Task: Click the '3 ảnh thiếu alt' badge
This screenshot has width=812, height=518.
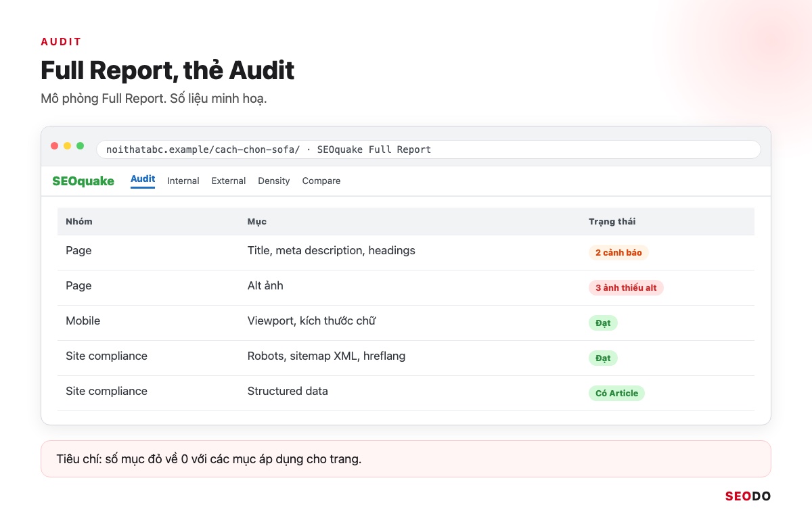Action: click(x=626, y=287)
